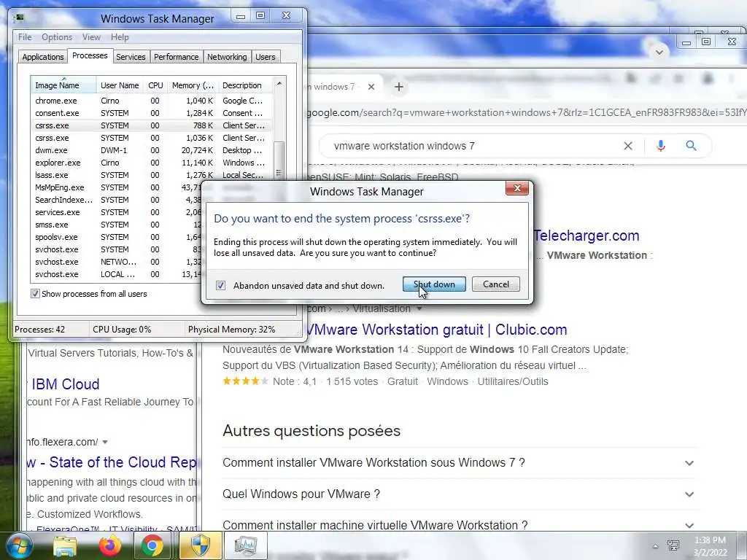The height and width of the screenshot is (560, 747).
Task: Click the Task Manager taskbar icon
Action: [x=246, y=546]
